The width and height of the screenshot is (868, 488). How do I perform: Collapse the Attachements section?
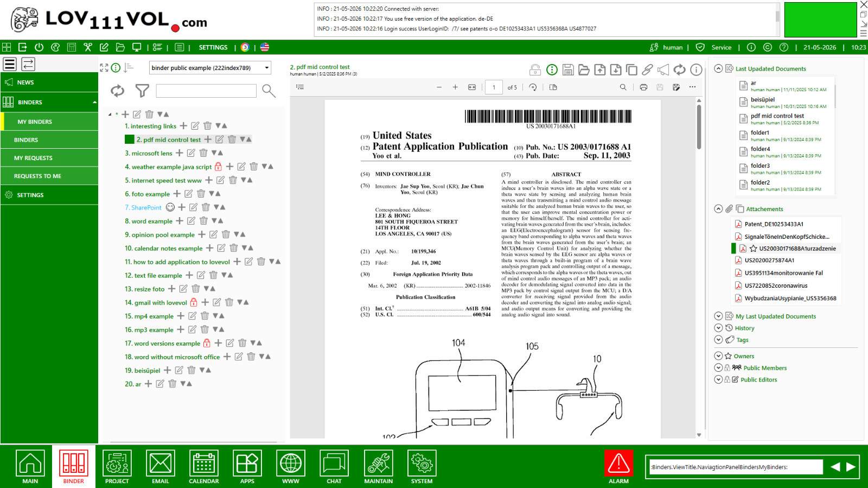[x=718, y=209]
